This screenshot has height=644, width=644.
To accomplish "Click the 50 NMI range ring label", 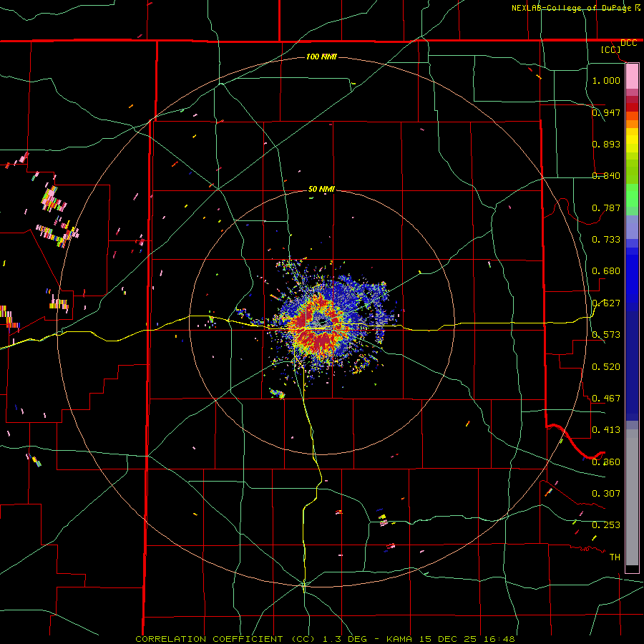I will [321, 190].
